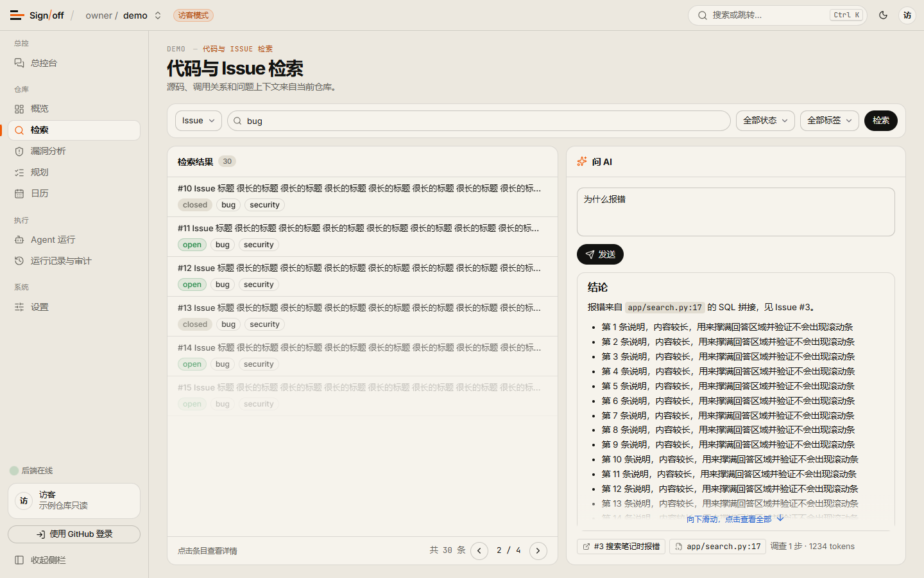
Task: Open the 访 user avatar in header
Action: (907, 15)
